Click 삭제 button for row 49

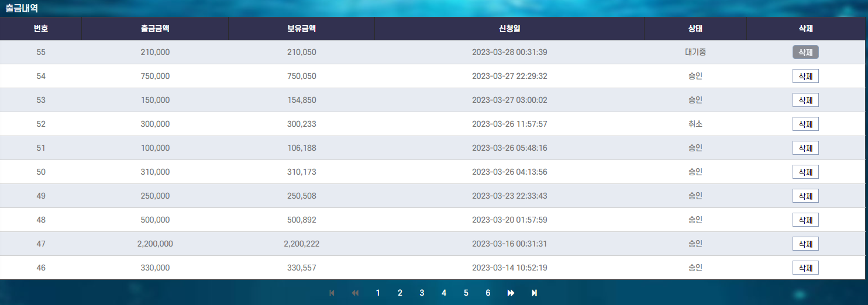tap(805, 196)
